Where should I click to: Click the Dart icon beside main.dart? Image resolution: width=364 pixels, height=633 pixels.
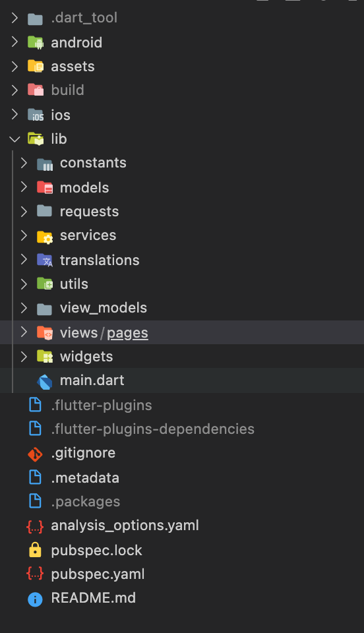pos(44,381)
